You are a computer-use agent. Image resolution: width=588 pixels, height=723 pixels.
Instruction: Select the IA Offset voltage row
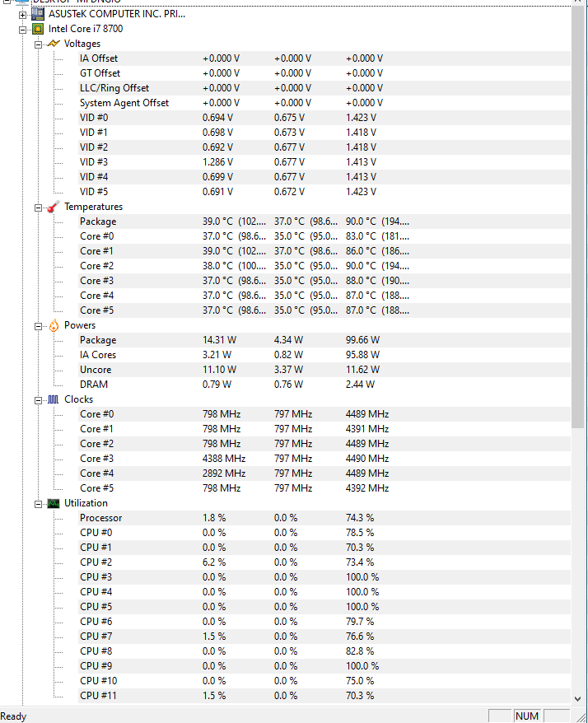pos(324,58)
